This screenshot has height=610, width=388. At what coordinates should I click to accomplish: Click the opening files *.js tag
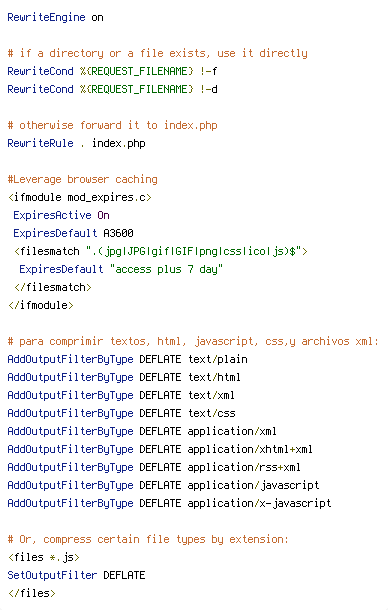[44, 557]
